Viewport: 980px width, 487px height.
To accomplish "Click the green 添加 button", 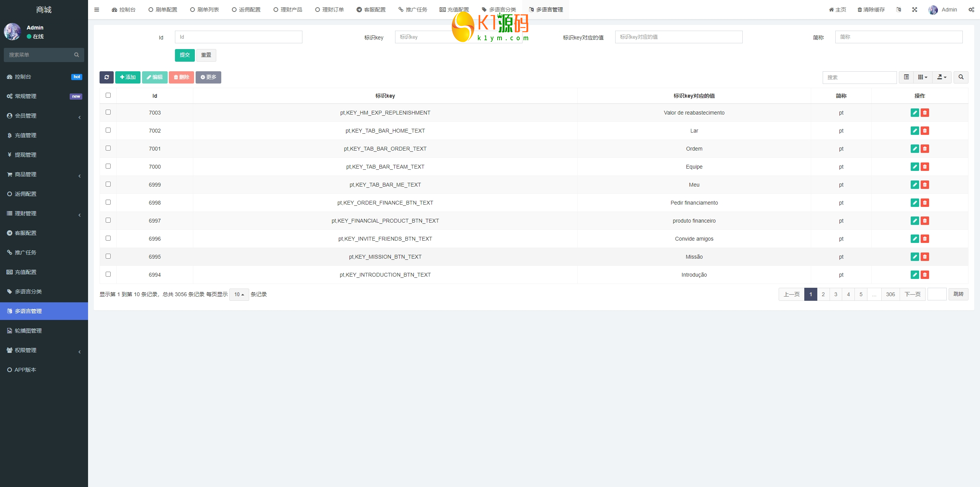I will [128, 77].
